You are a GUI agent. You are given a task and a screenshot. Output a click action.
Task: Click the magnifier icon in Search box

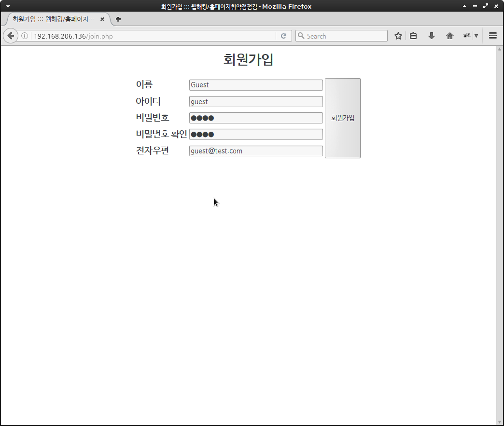pyautogui.click(x=301, y=36)
